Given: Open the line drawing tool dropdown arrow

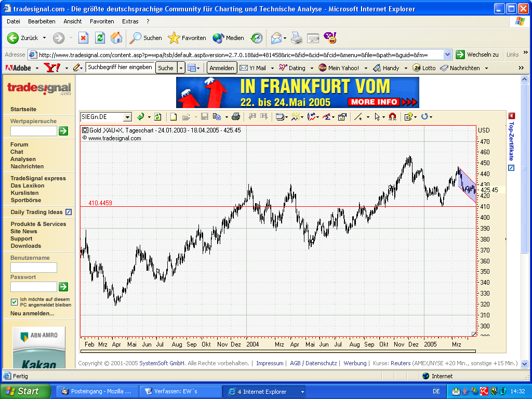Looking at the screenshot, I should (368, 117).
